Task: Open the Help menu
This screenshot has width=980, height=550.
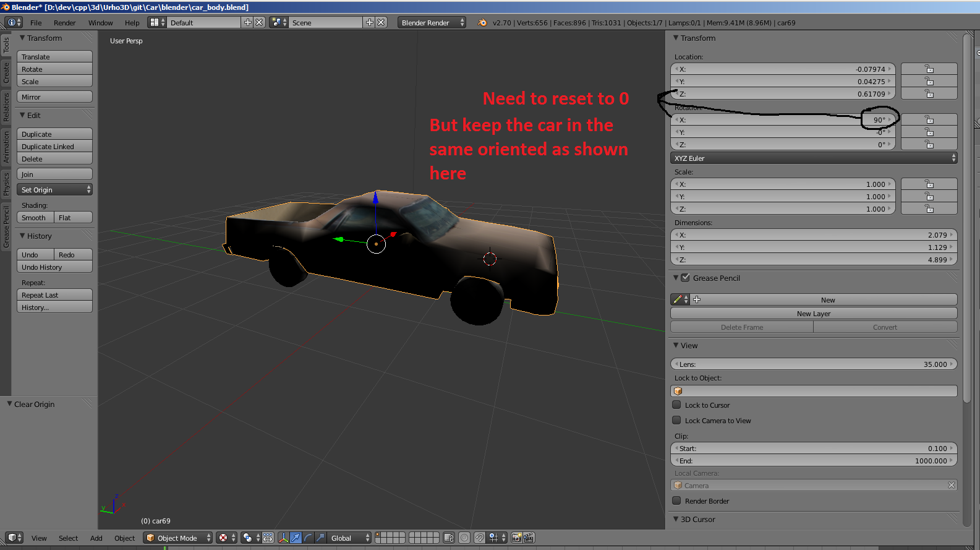Action: pyautogui.click(x=132, y=22)
